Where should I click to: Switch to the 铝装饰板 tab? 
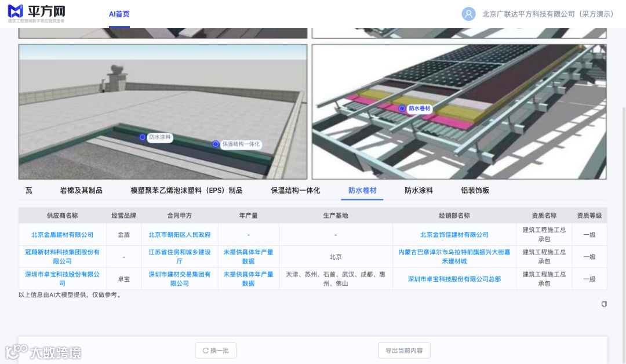pyautogui.click(x=475, y=190)
